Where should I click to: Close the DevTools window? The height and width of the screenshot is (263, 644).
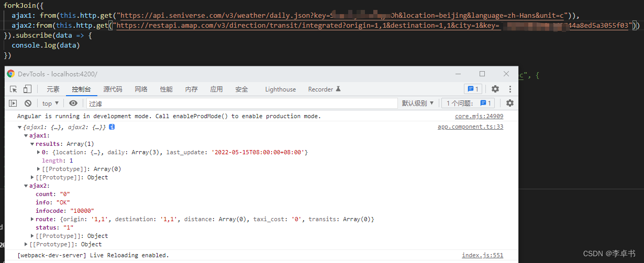click(506, 74)
